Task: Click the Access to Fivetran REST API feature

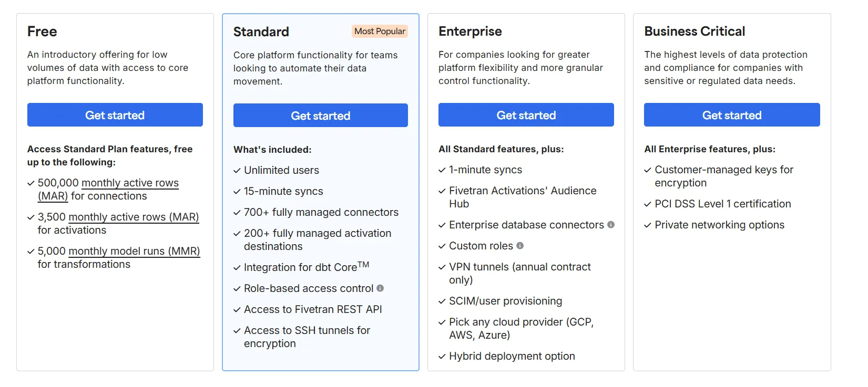Action: [313, 309]
